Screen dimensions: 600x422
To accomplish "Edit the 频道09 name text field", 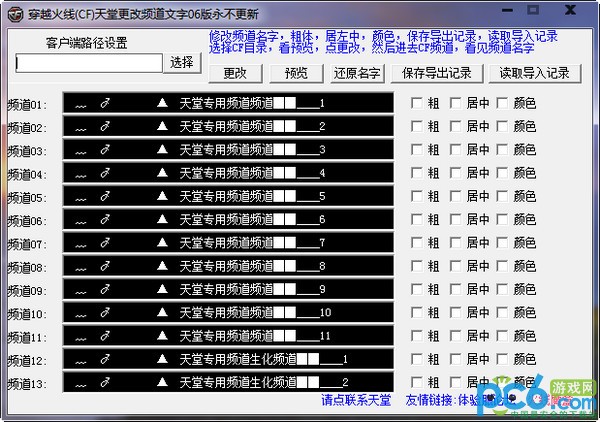I will (x=228, y=289).
